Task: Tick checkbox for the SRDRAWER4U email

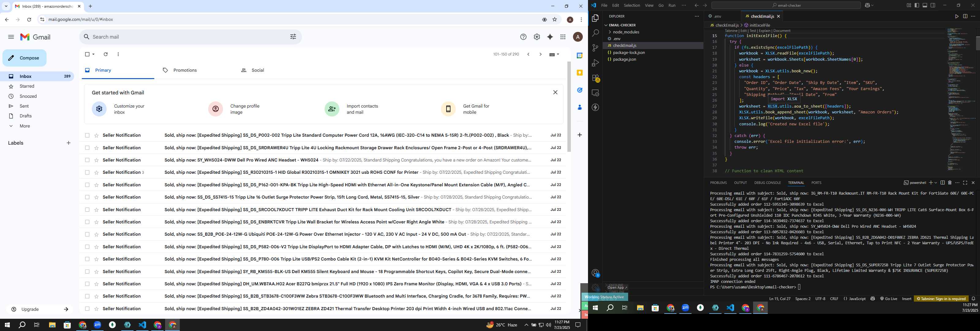Action: (87, 148)
